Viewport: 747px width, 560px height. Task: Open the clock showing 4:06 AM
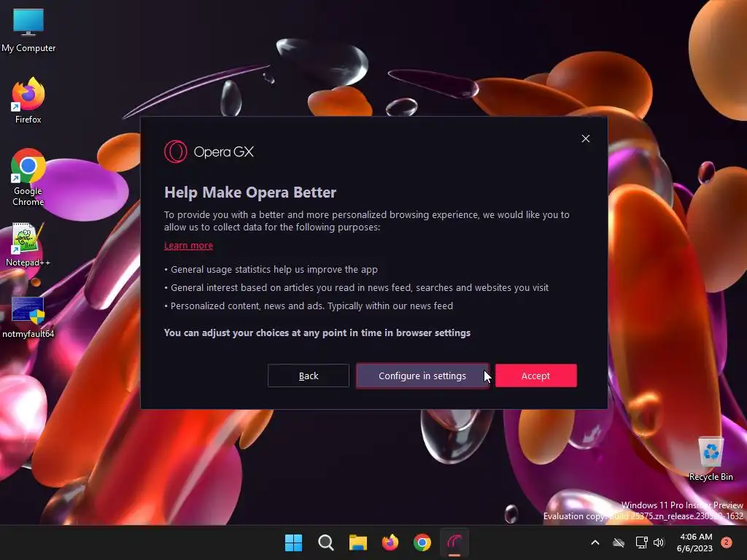[694, 542]
